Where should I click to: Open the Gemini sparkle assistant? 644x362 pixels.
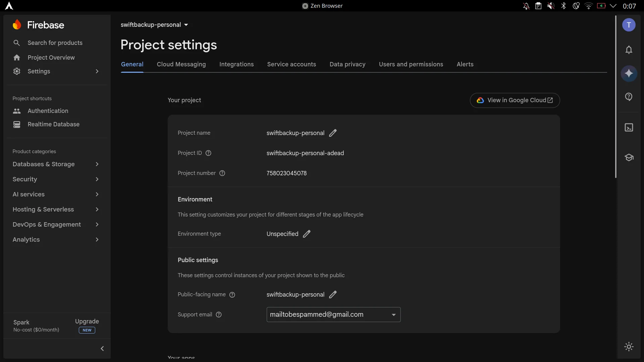[x=629, y=73]
